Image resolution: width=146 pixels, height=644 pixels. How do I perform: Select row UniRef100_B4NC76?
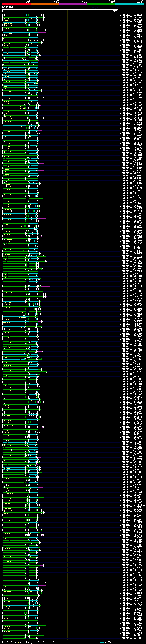tap(131, 45)
